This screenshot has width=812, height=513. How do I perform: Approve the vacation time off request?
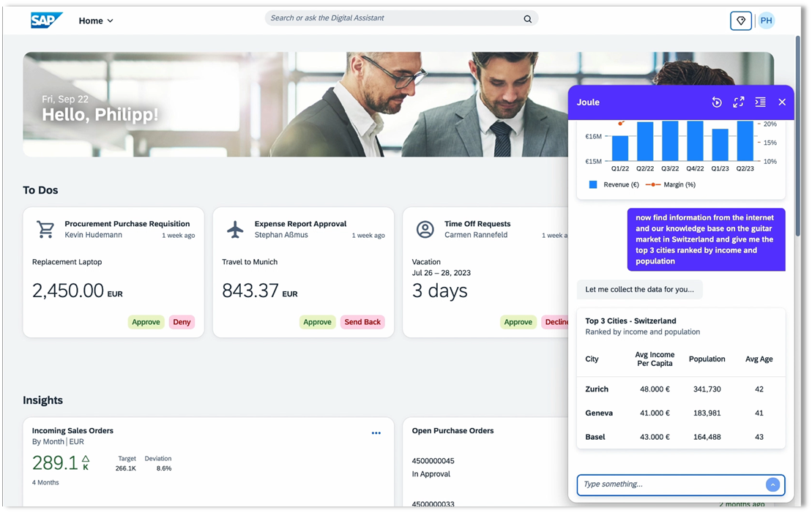click(518, 322)
